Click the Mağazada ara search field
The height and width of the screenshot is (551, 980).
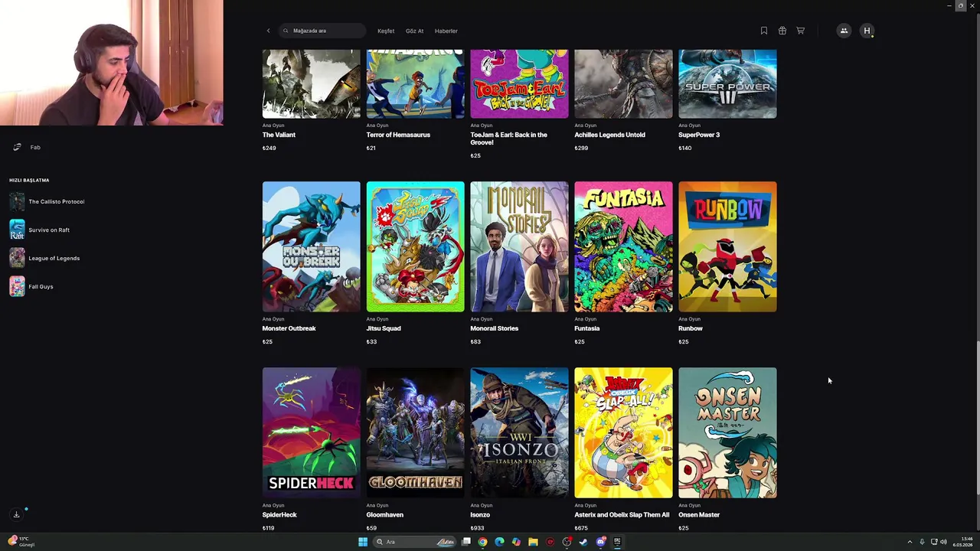point(322,31)
